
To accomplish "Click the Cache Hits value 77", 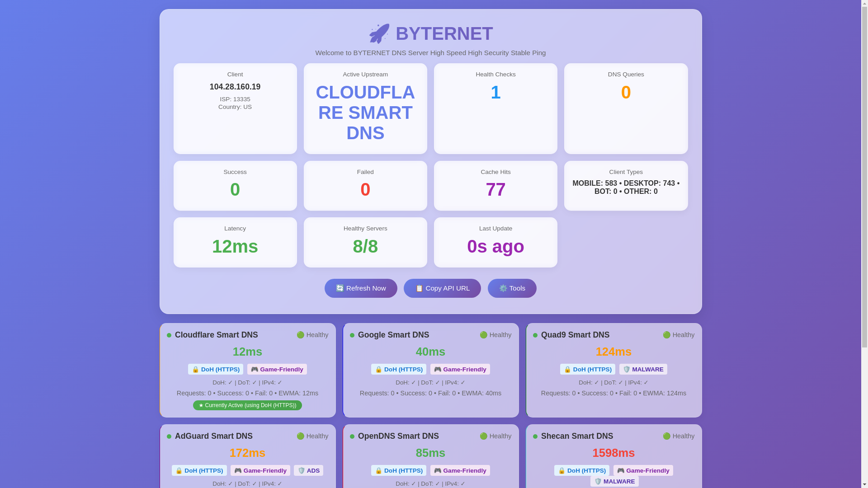I will [x=495, y=189].
